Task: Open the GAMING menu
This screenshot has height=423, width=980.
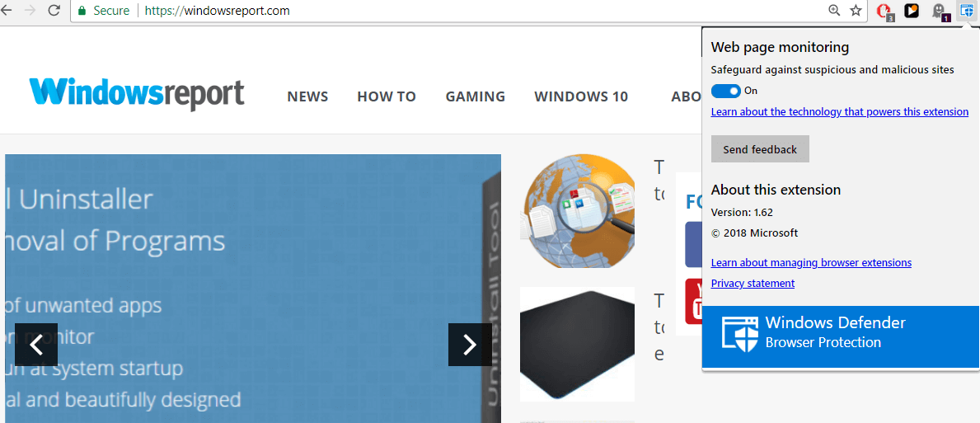Action: [475, 96]
